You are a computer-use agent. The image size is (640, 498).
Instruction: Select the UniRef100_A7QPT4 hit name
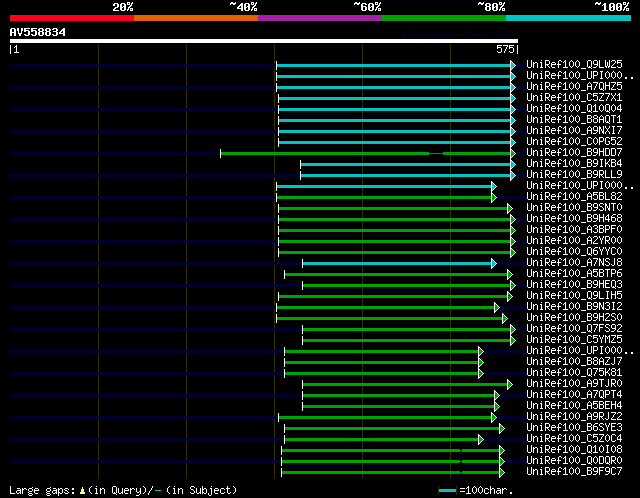coord(574,395)
